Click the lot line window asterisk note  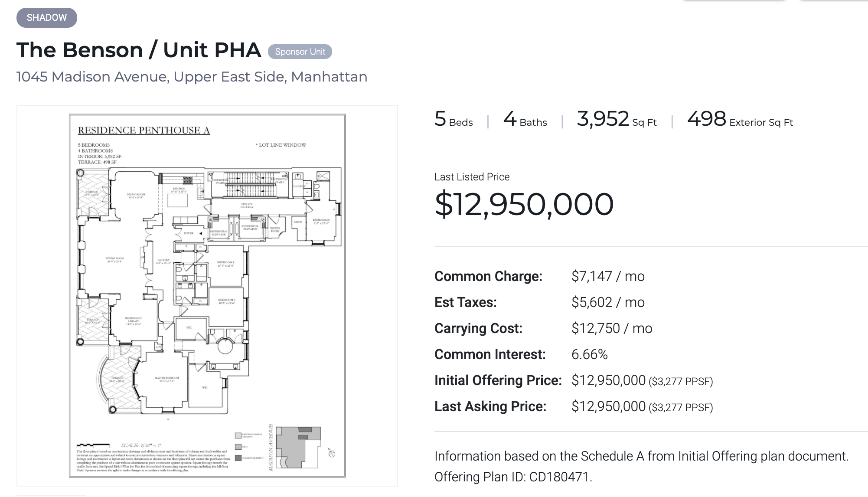(281, 145)
